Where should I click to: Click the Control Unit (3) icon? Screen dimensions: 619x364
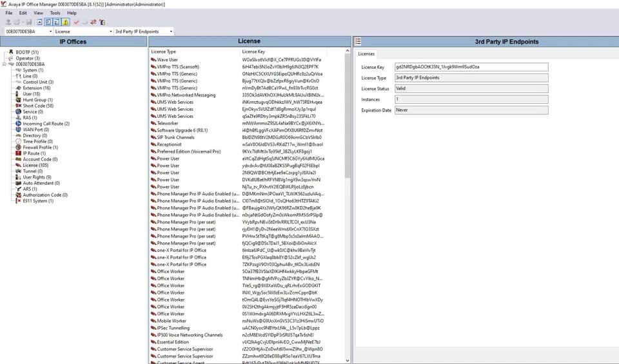click(18, 82)
